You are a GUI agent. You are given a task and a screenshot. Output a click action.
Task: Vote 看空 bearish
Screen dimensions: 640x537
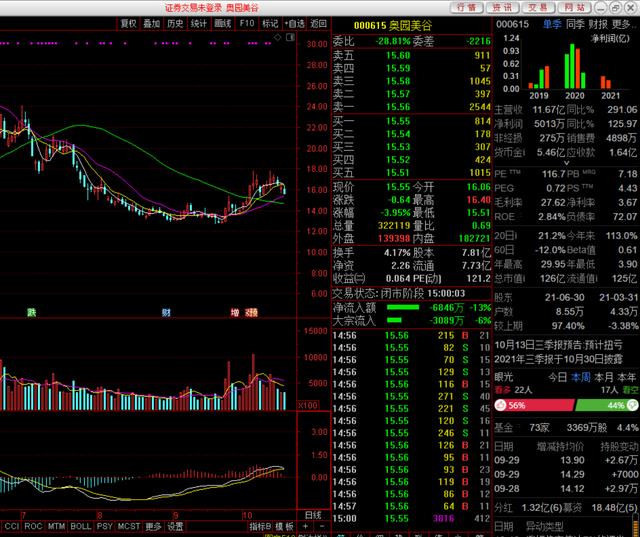click(x=630, y=390)
